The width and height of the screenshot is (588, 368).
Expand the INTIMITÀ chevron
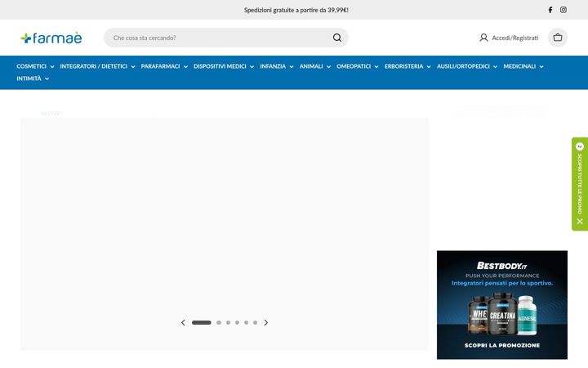coord(47,79)
